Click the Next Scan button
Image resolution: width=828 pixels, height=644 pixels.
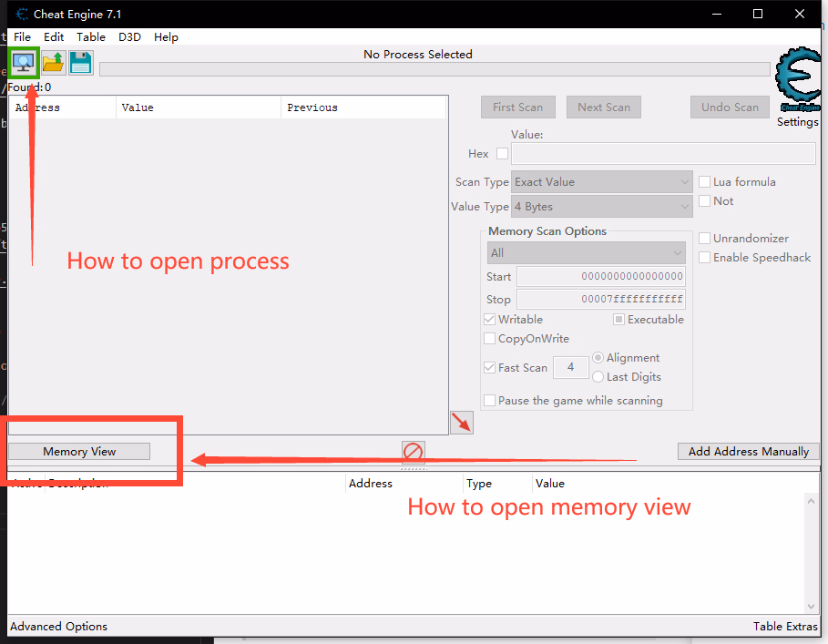(x=604, y=107)
